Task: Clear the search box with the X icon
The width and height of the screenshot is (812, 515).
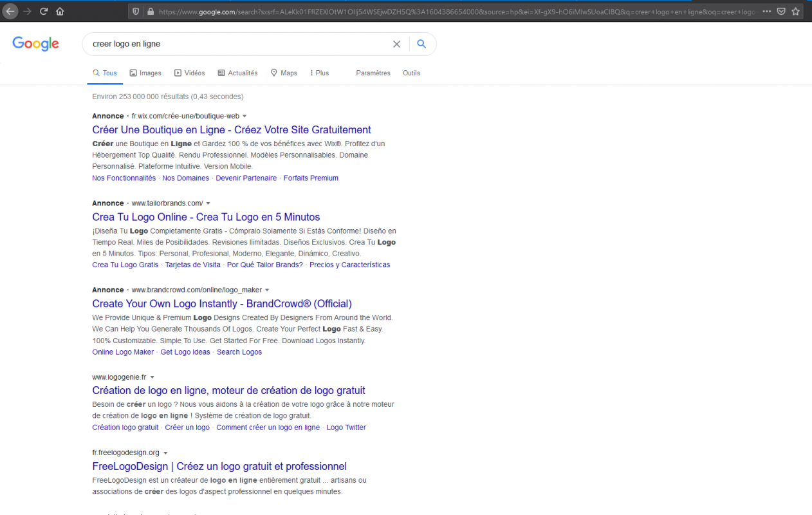Action: coord(396,44)
